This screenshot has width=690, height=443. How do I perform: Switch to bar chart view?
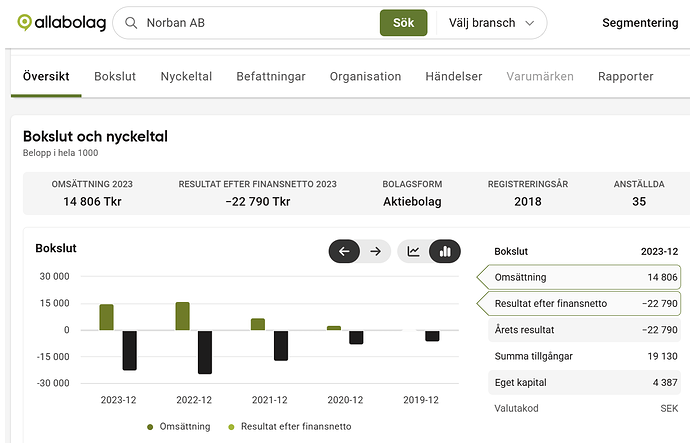click(x=445, y=251)
